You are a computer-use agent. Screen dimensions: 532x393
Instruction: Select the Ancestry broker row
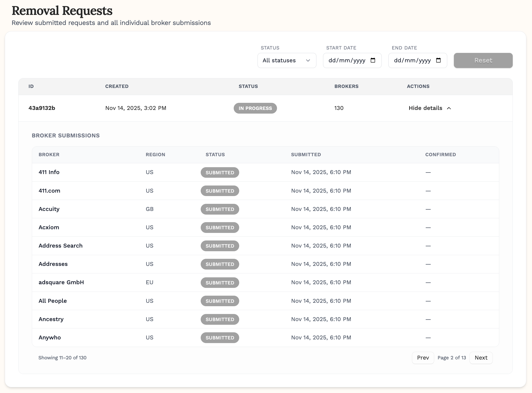tap(51, 319)
